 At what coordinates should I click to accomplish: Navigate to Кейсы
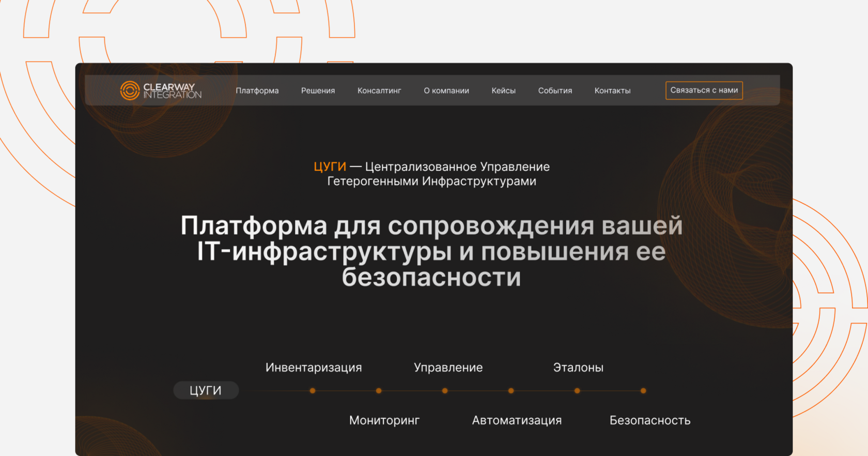pyautogui.click(x=503, y=90)
